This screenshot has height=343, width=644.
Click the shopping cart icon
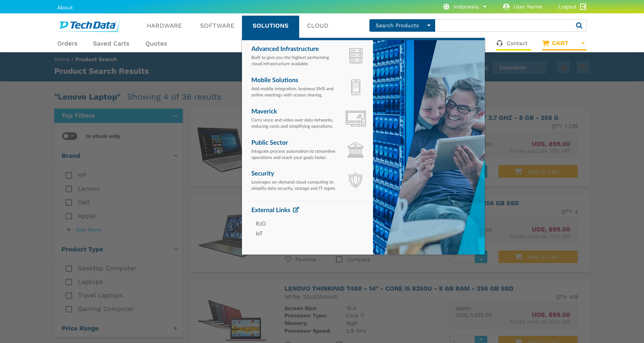(546, 43)
